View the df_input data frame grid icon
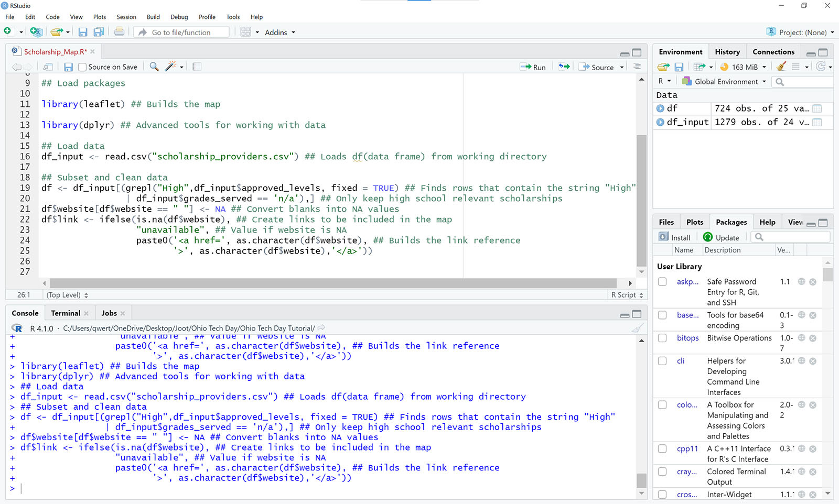Image resolution: width=839 pixels, height=504 pixels. point(817,122)
